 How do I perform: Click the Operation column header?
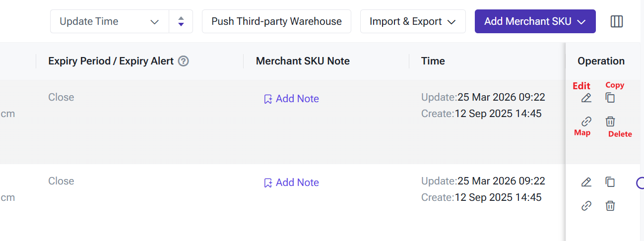pos(601,61)
